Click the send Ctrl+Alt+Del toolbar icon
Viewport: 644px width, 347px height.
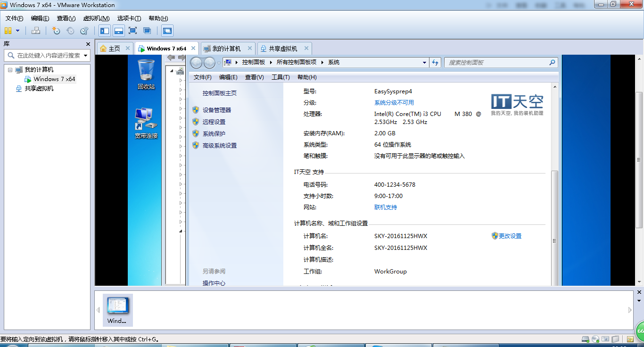(x=36, y=31)
